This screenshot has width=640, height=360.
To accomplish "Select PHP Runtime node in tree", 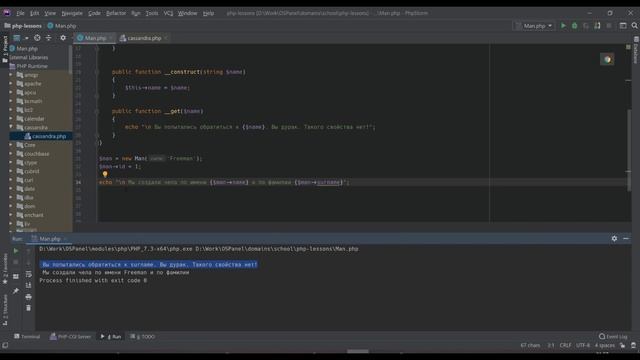I will 29,66.
